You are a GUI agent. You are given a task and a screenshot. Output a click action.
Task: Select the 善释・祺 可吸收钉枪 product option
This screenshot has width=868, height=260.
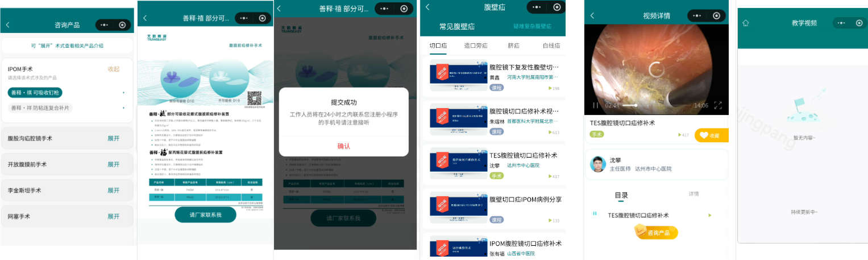tap(35, 92)
